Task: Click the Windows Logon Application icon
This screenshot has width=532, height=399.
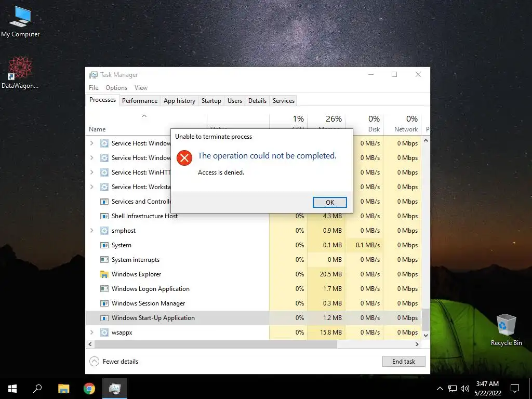Action: pos(104,289)
